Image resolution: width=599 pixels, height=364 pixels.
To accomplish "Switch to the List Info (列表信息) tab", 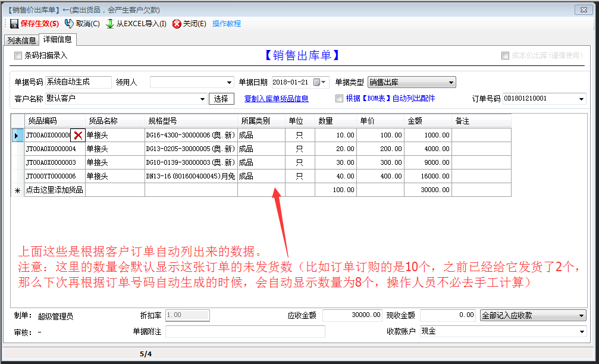I will tap(21, 40).
